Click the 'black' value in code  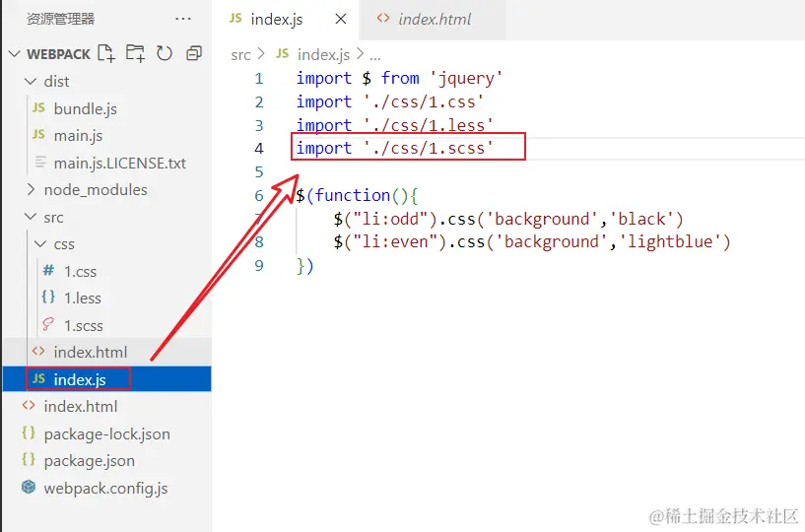tap(641, 220)
